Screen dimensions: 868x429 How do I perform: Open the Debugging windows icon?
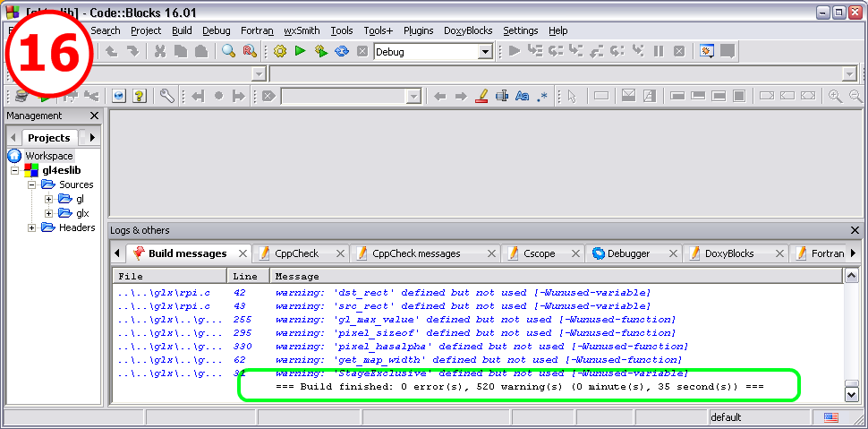tap(707, 52)
